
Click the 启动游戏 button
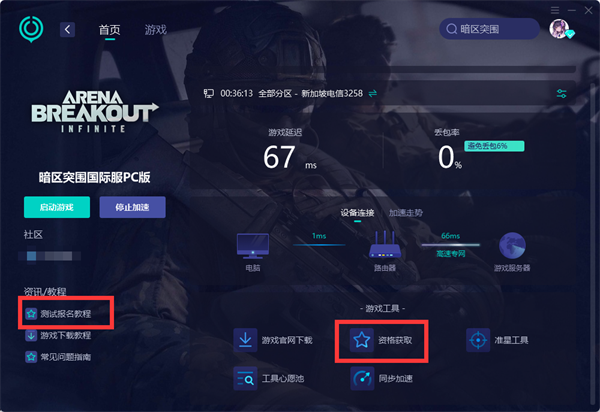tap(57, 207)
